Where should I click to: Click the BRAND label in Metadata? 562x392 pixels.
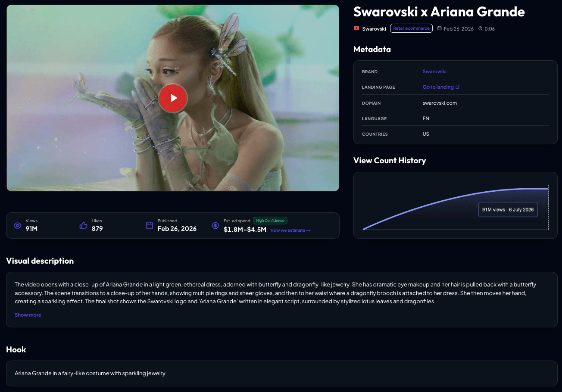tap(370, 72)
